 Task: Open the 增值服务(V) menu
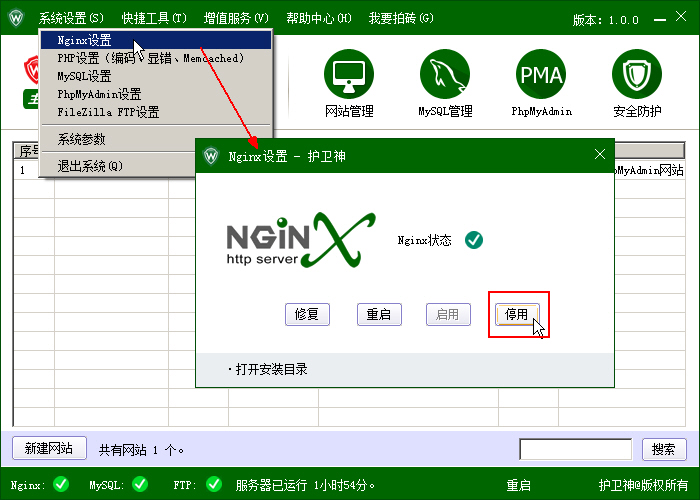236,18
